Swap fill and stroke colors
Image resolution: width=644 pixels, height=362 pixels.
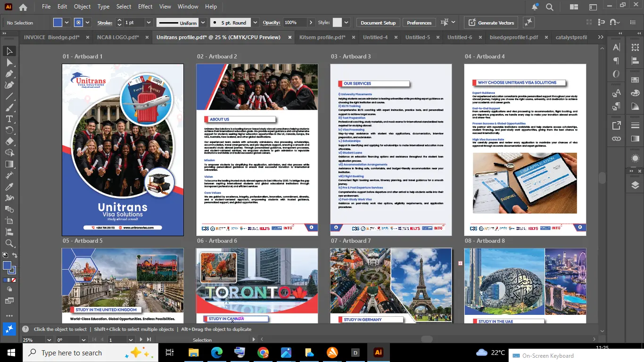pos(15,255)
